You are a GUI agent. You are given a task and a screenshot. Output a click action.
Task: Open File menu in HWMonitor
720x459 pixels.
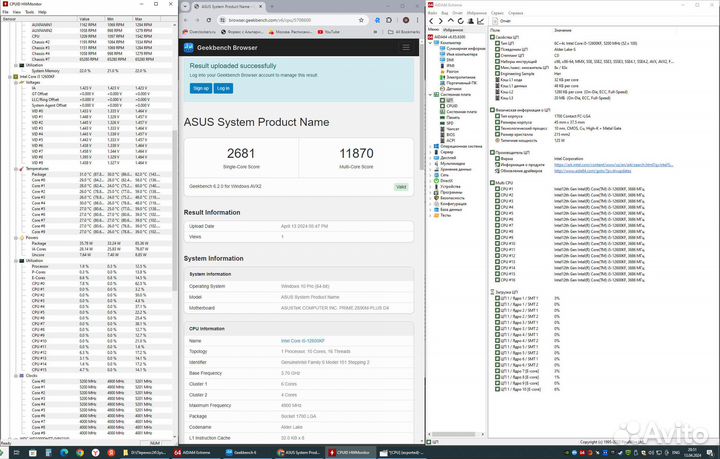6,12
